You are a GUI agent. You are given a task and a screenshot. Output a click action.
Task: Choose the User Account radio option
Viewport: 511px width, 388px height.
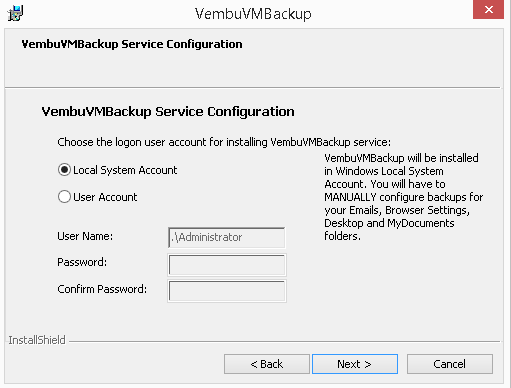pyautogui.click(x=64, y=197)
